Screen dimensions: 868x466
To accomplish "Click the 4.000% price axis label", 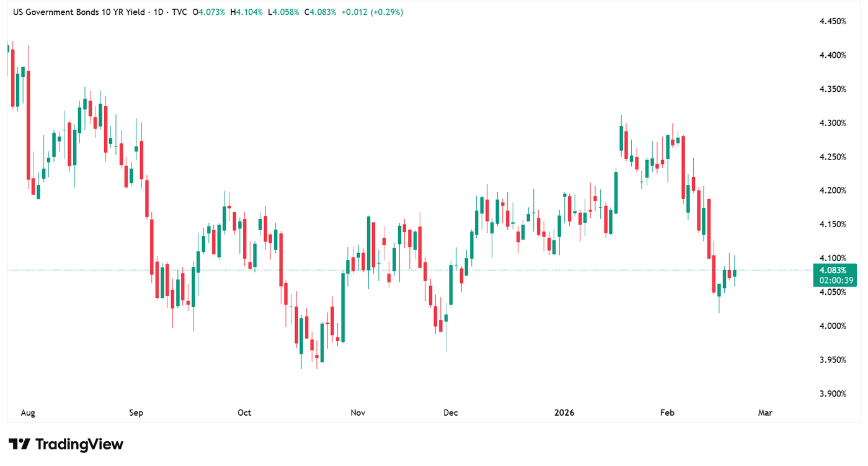I will pos(833,326).
